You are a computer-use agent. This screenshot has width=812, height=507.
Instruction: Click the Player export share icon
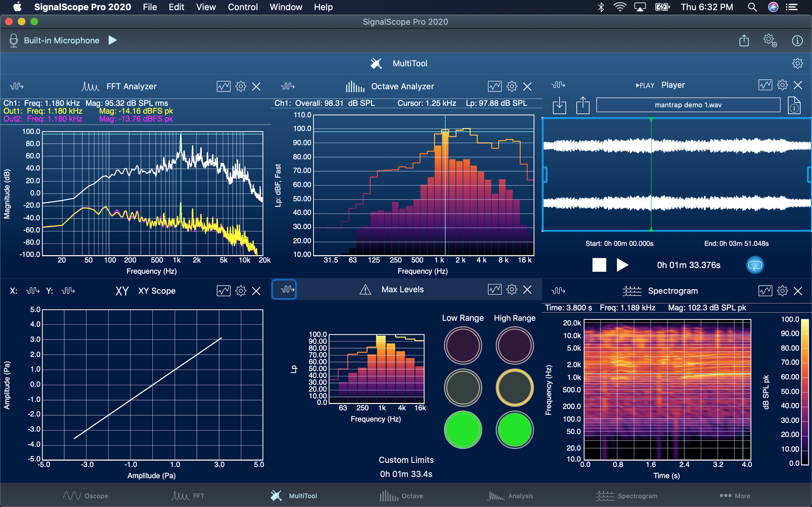[583, 106]
